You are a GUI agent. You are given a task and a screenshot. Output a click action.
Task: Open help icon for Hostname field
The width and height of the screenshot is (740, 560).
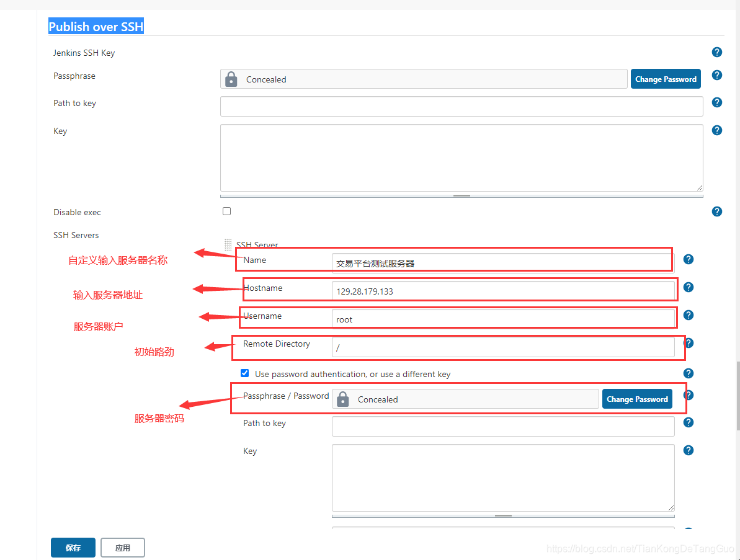pos(688,287)
